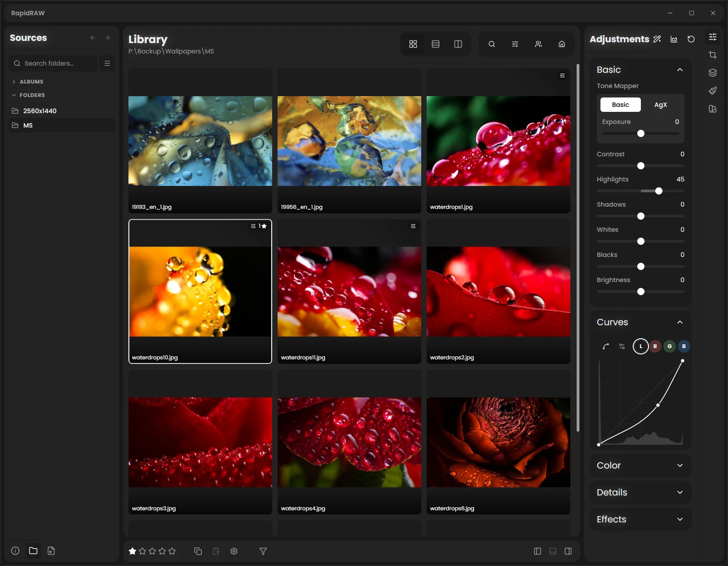
Task: Collapse the Basic adjustments section
Action: coord(680,70)
